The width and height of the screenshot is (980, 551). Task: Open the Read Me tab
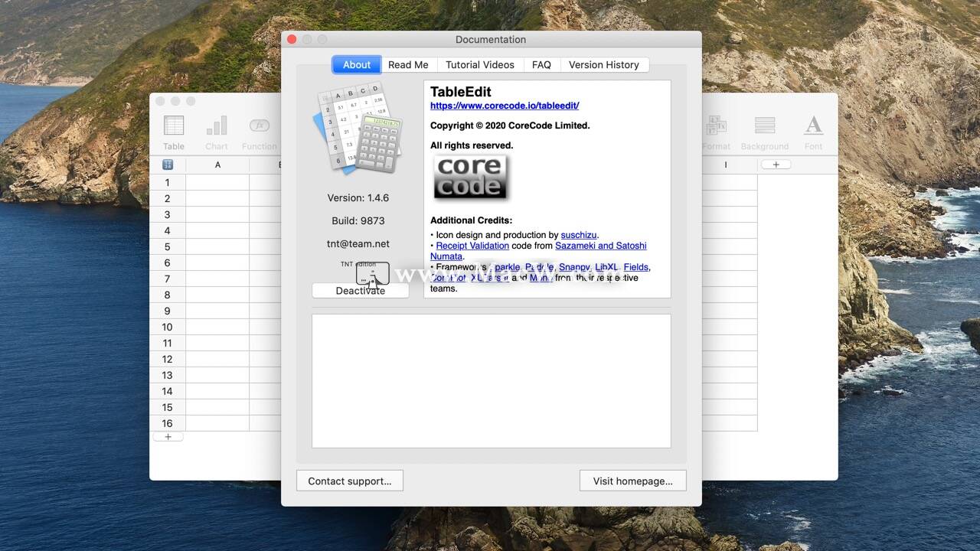pyautogui.click(x=408, y=65)
